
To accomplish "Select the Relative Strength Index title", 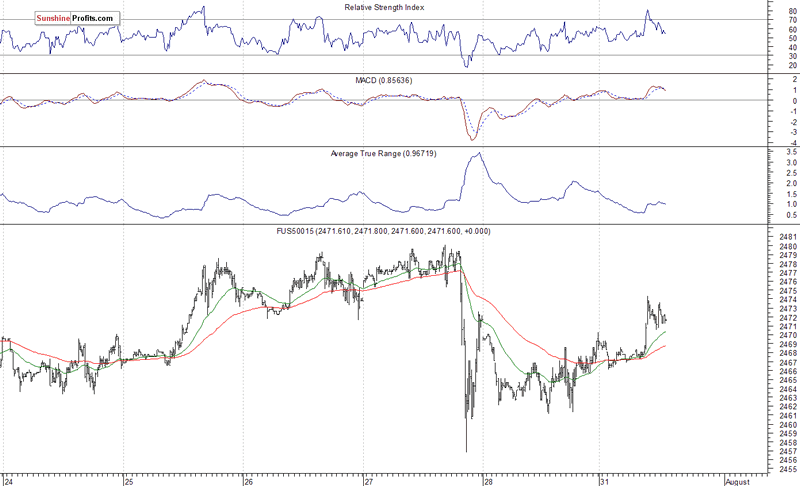I will point(384,8).
